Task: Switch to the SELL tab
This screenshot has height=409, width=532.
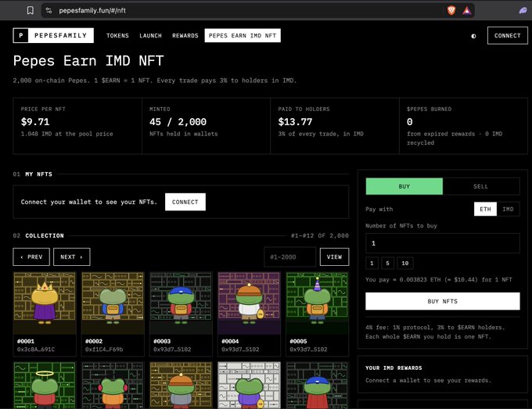Action: (x=481, y=187)
